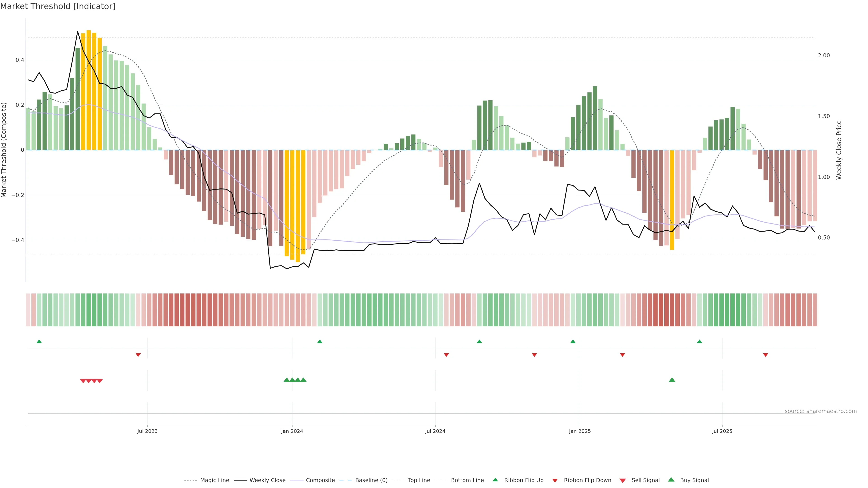Toggle the Bottom Line legend entry

coord(467,480)
